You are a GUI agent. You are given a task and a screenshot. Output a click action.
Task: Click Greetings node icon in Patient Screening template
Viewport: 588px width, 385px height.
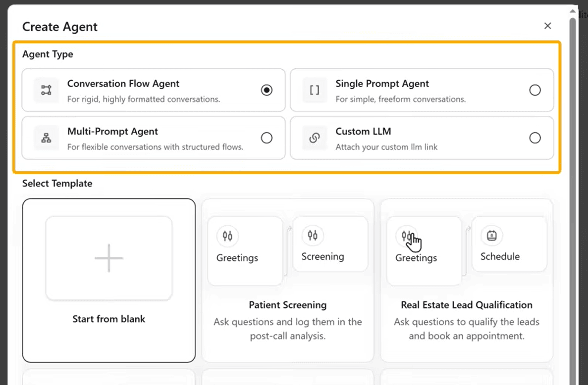[x=227, y=236]
